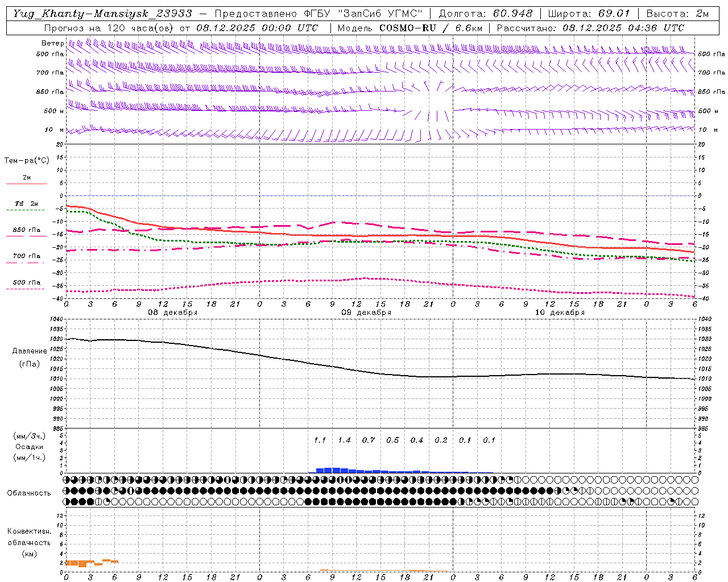Click the precipitation value 0.2
Image resolution: width=728 pixels, height=582 pixels.
[441, 440]
